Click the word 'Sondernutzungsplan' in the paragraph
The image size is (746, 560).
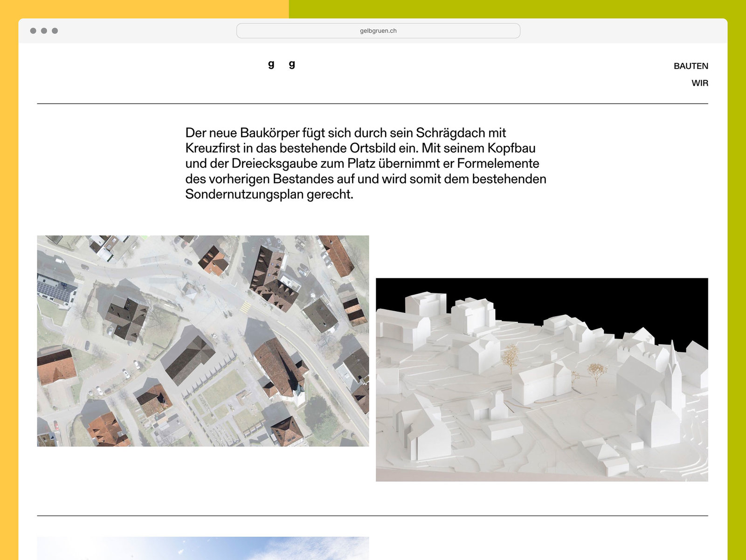(244, 194)
